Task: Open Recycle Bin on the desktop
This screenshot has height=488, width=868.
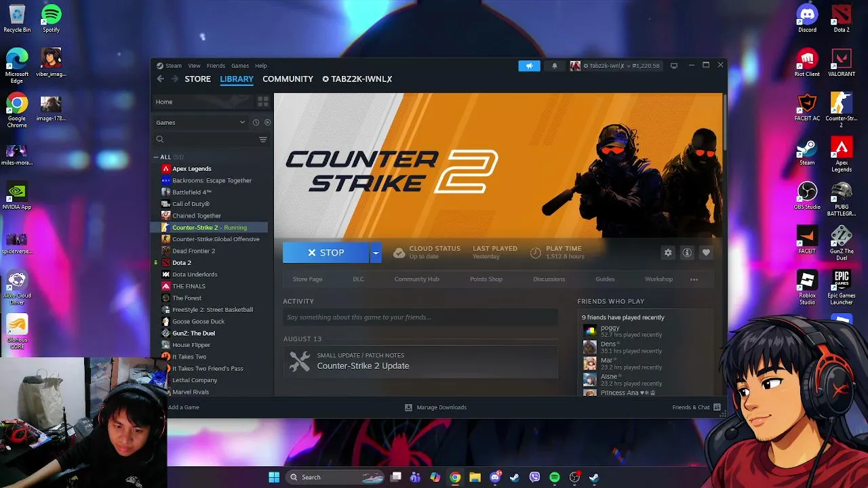Action: pos(17,19)
